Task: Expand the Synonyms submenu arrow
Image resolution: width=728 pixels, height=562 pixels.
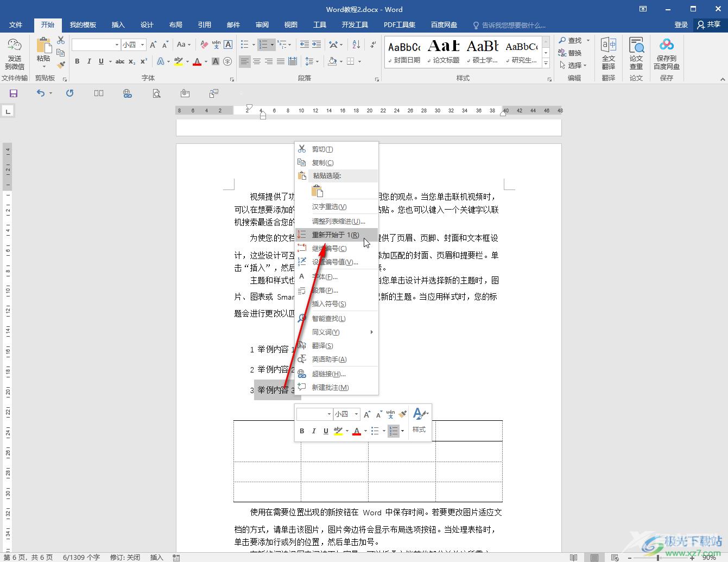Action: 371,332
